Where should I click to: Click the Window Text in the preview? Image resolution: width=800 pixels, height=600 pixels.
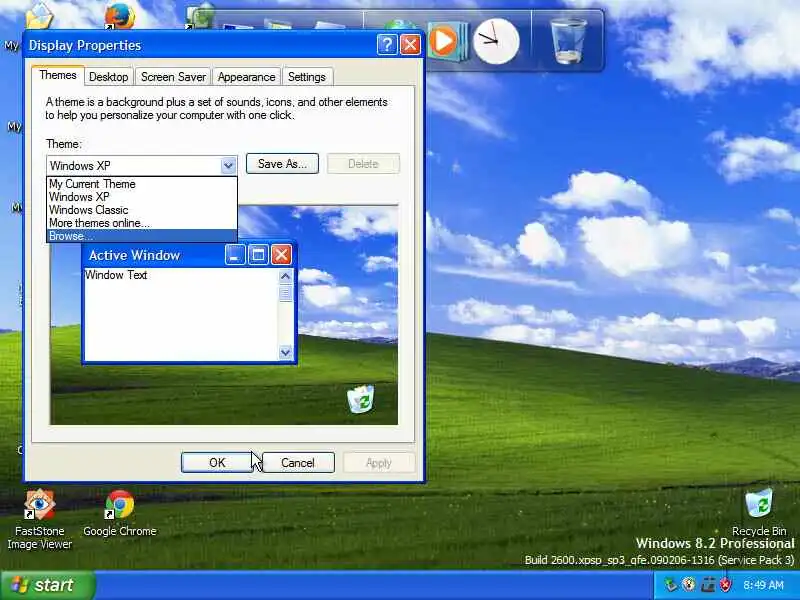pos(116,275)
